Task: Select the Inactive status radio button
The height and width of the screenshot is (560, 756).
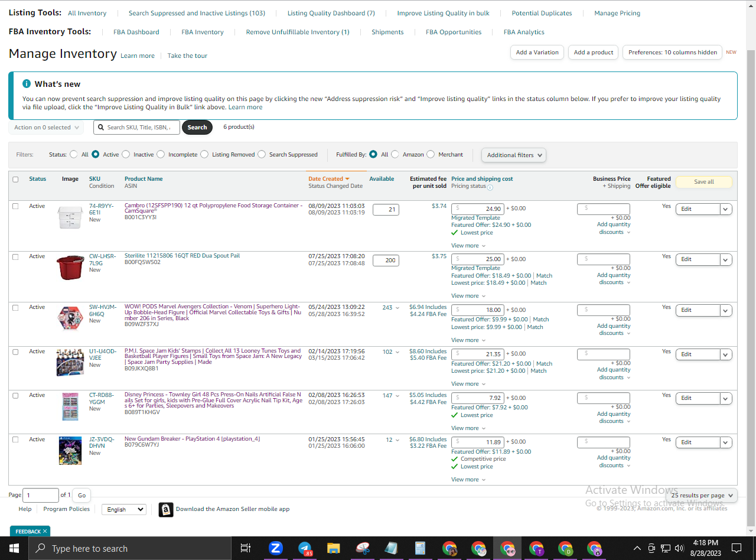Action: point(125,155)
